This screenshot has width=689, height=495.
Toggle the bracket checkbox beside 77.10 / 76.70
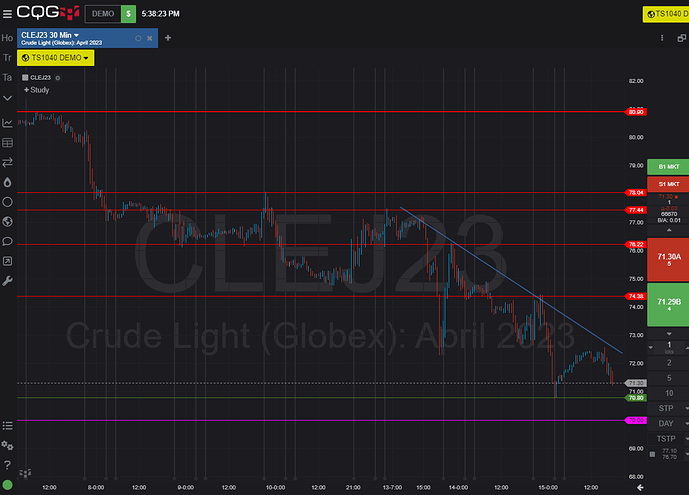653,454
